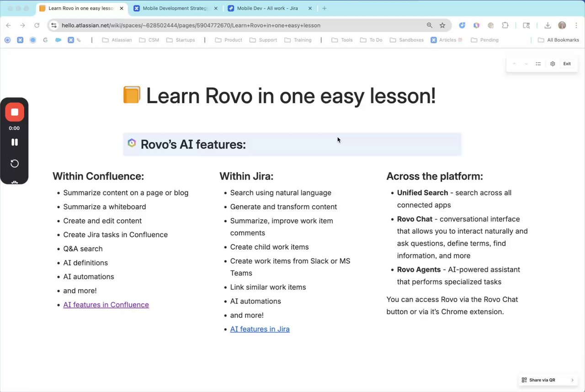Click the browser back arrow

click(8, 26)
